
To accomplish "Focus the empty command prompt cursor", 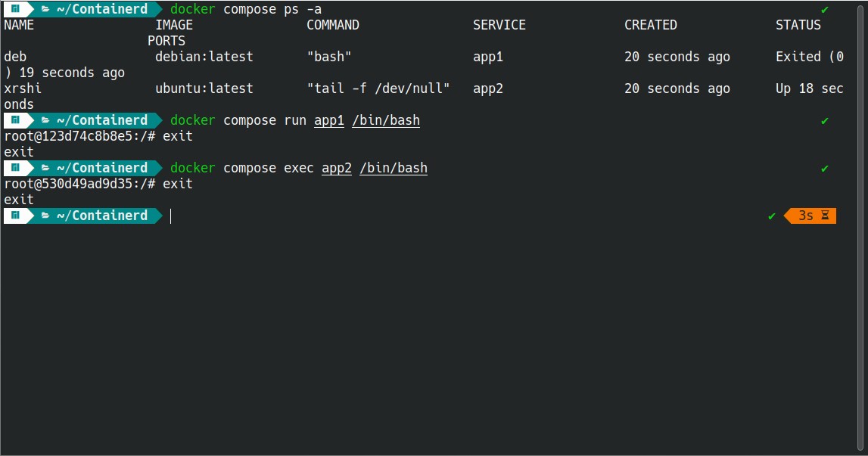I will click(x=171, y=216).
